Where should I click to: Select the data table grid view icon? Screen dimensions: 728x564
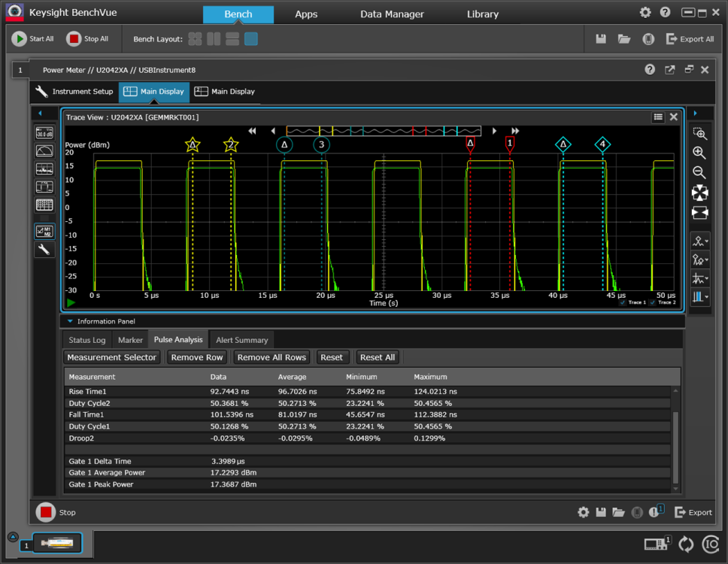[44, 205]
